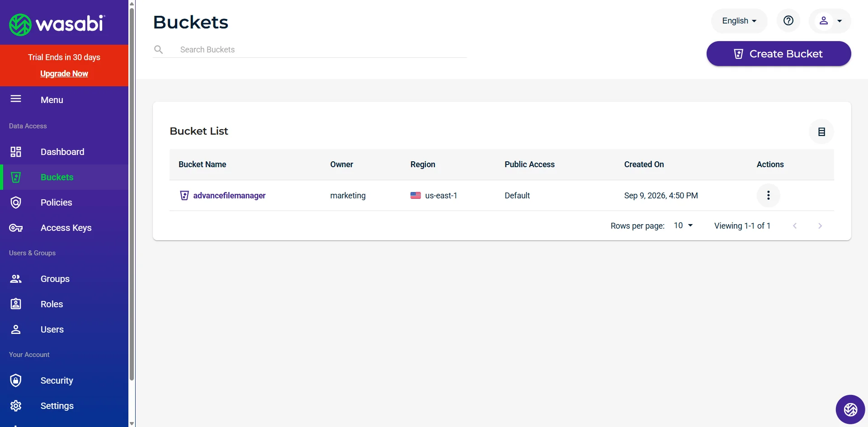The image size is (868, 427).
Task: Toggle the bucket list density icon
Action: [821, 131]
